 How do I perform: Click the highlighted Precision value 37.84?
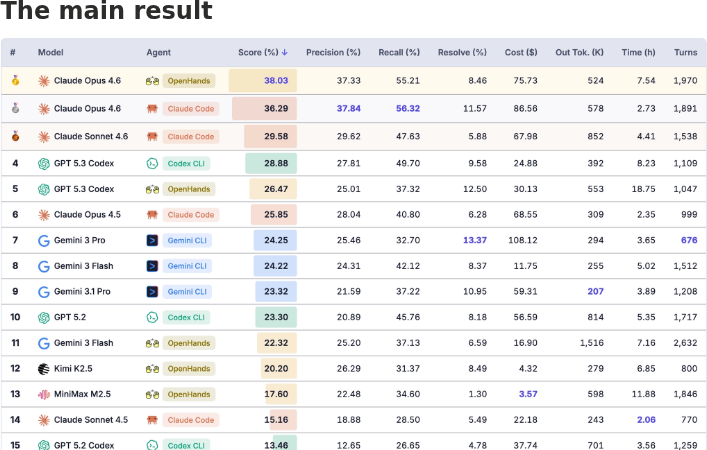349,109
